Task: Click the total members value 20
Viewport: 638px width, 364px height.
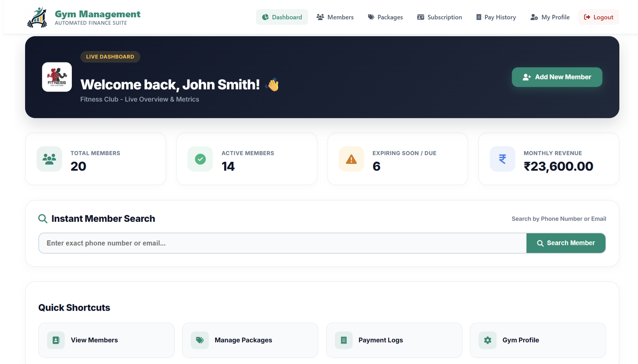Action: (78, 166)
